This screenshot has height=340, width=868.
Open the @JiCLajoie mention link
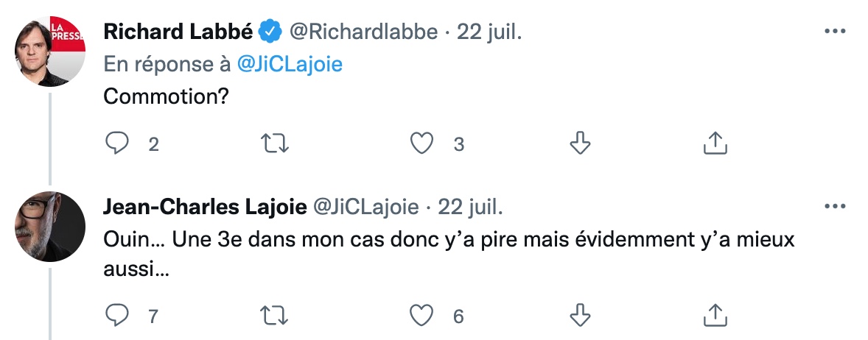(x=290, y=64)
